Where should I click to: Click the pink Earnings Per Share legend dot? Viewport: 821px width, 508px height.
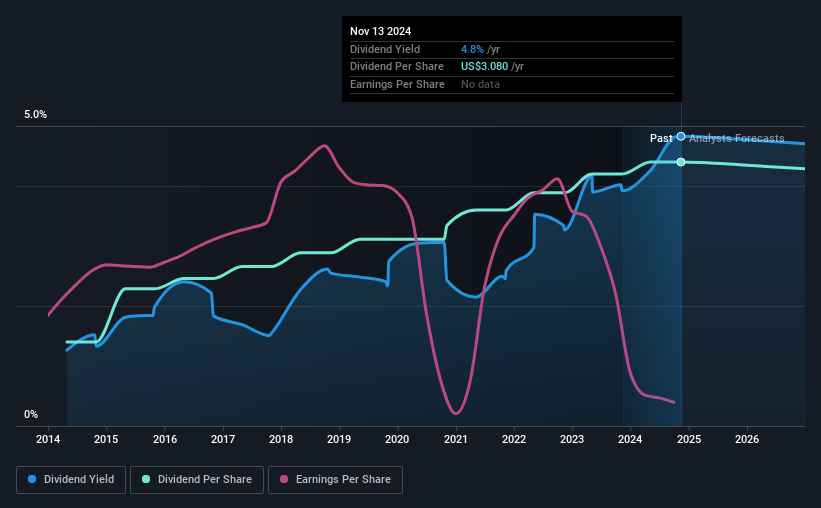(x=284, y=479)
